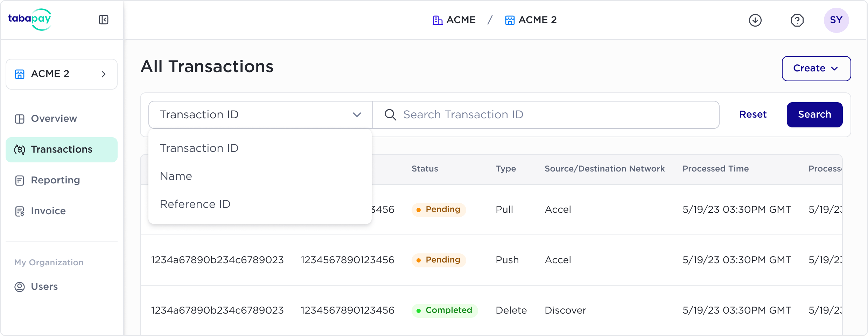The width and height of the screenshot is (868, 336).
Task: Focus the Search Transaction ID field
Action: 546,115
